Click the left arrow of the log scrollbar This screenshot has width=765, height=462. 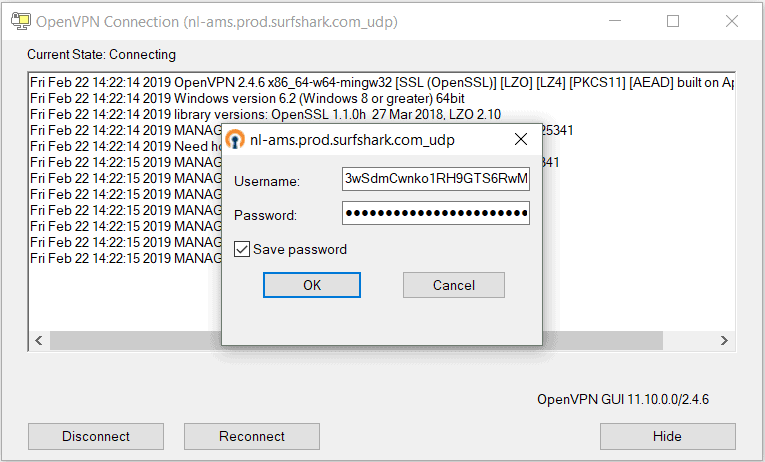point(39,340)
